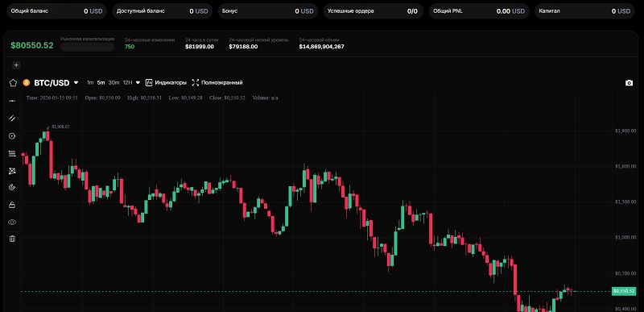Take a chart snapshot with camera icon
644x312 pixels.
[629, 82]
